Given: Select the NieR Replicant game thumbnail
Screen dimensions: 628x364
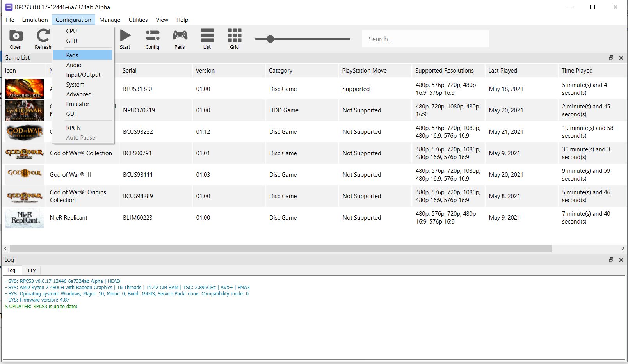Looking at the screenshot, I should pyautogui.click(x=25, y=218).
